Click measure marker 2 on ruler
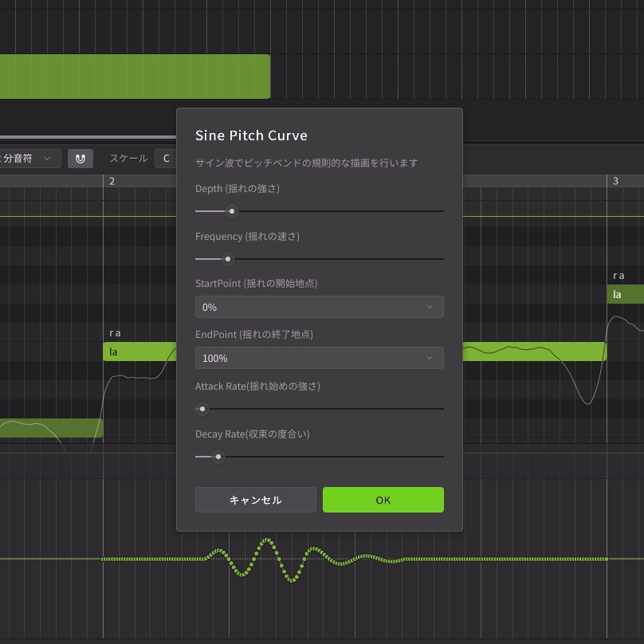Image resolution: width=644 pixels, height=644 pixels. [112, 181]
